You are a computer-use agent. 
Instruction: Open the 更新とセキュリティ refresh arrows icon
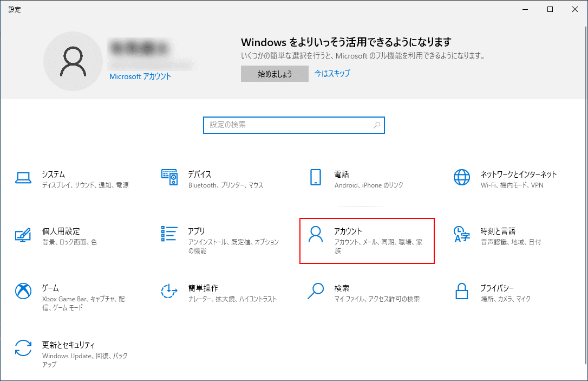23,348
